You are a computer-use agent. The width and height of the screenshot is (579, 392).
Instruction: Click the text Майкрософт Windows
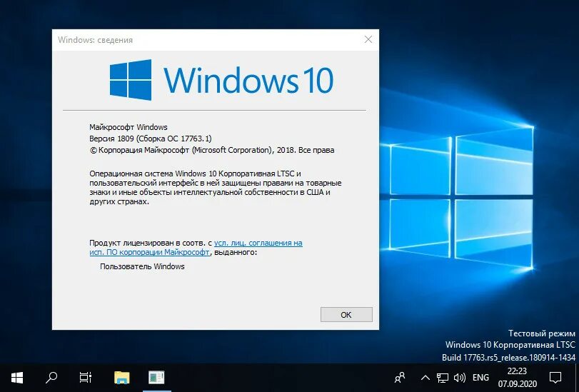click(128, 127)
